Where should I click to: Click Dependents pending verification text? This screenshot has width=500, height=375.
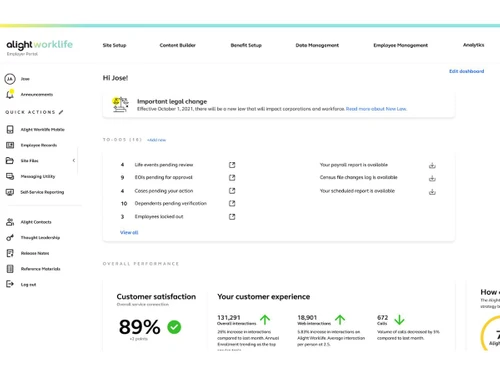pos(171,203)
